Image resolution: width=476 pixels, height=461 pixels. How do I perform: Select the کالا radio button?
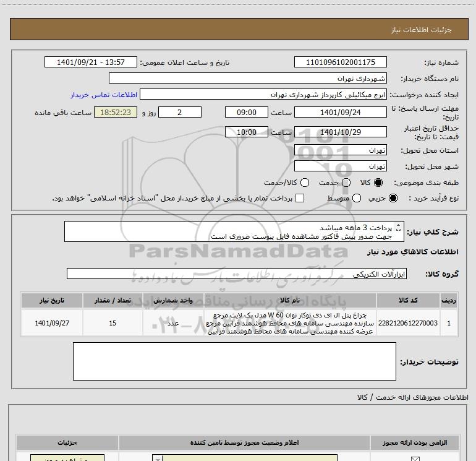(x=378, y=183)
